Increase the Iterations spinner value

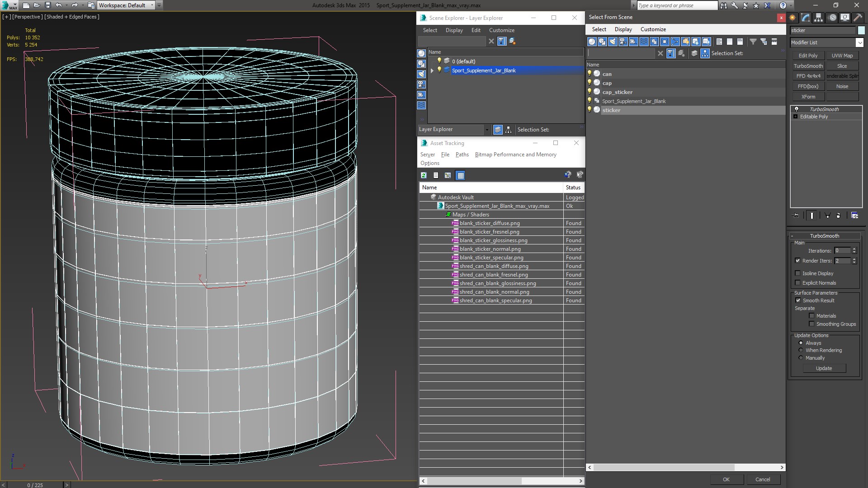point(854,249)
